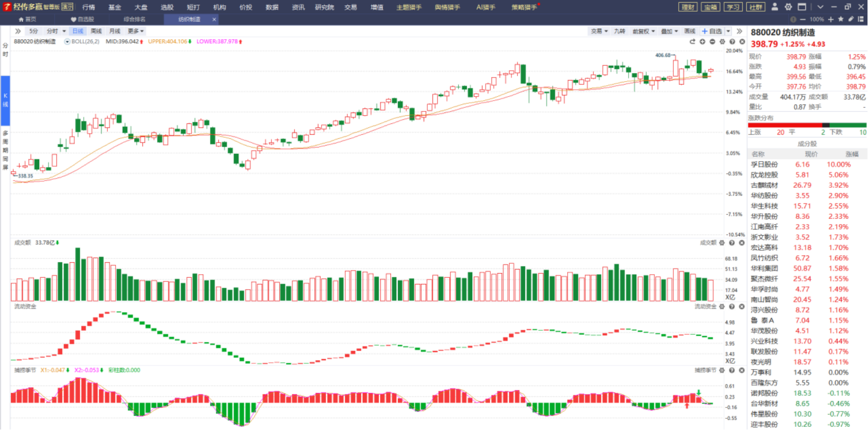Switch to the 综合排名 tab
Screen dimensions: 868x430
[x=134, y=20]
